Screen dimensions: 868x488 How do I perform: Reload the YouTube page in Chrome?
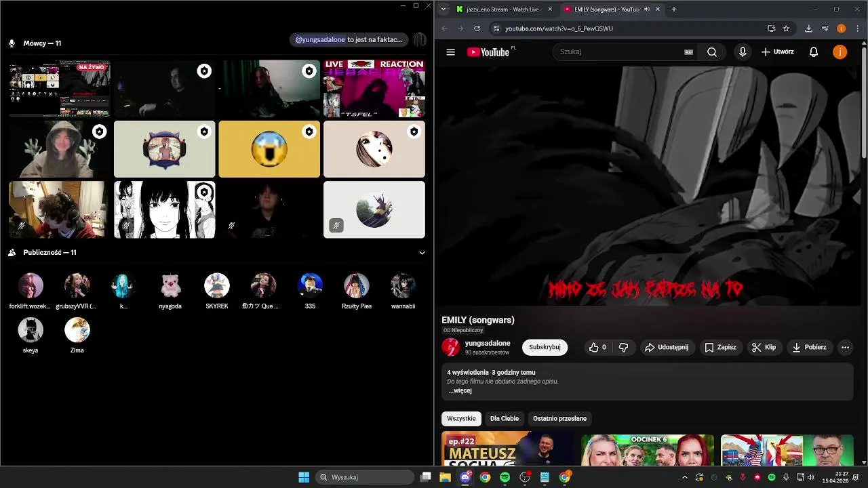pyautogui.click(x=477, y=28)
